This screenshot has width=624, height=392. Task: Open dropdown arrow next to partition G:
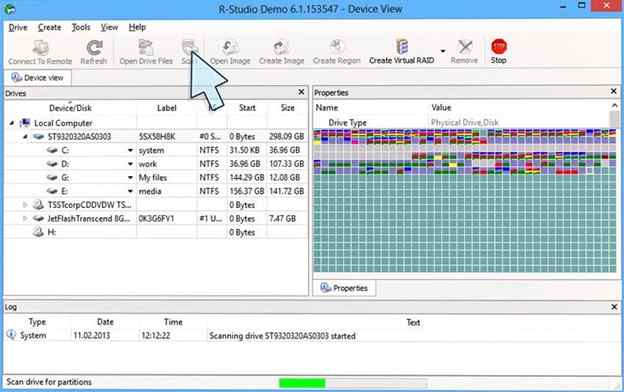(130, 177)
